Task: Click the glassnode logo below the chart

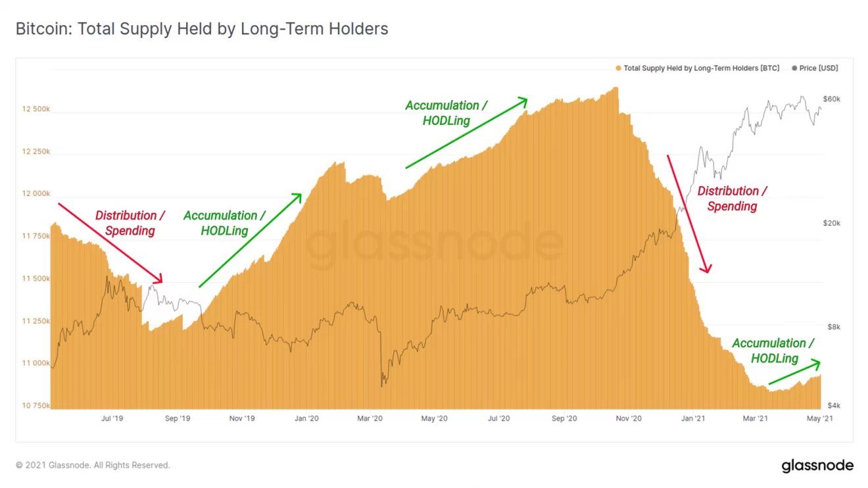Action: point(817,466)
